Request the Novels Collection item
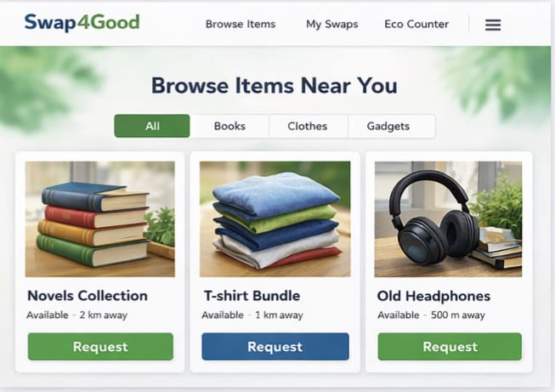The height and width of the screenshot is (392, 555). coord(100,347)
